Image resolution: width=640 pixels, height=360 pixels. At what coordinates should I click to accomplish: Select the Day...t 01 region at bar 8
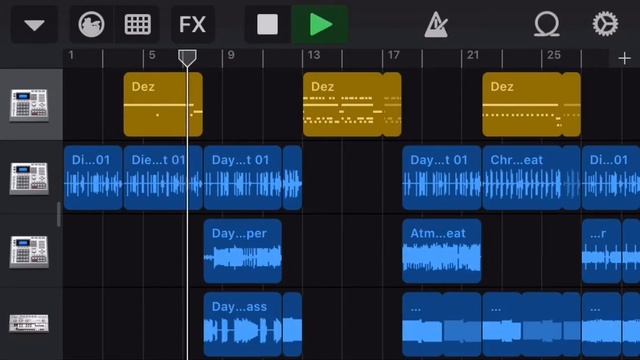point(243,178)
